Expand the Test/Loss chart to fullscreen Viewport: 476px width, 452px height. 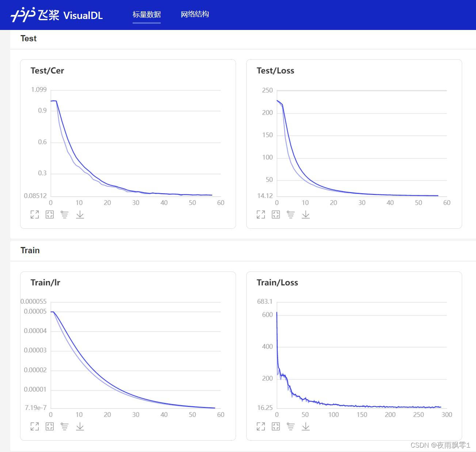pos(261,214)
